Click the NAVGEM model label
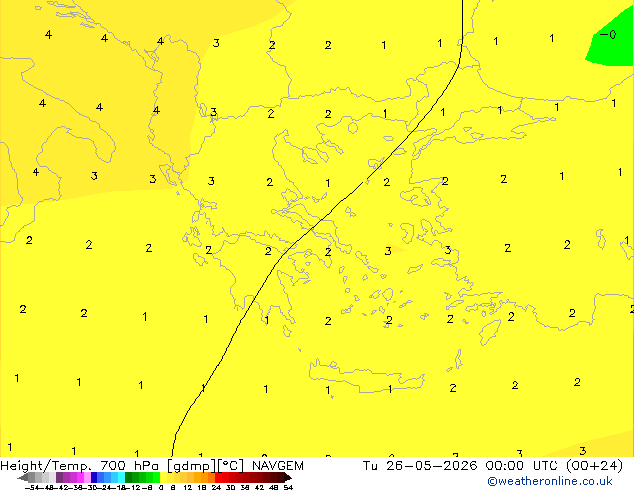 tap(278, 466)
